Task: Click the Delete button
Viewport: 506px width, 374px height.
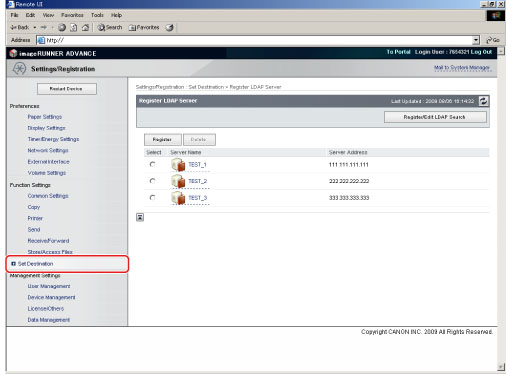Action: [199, 140]
